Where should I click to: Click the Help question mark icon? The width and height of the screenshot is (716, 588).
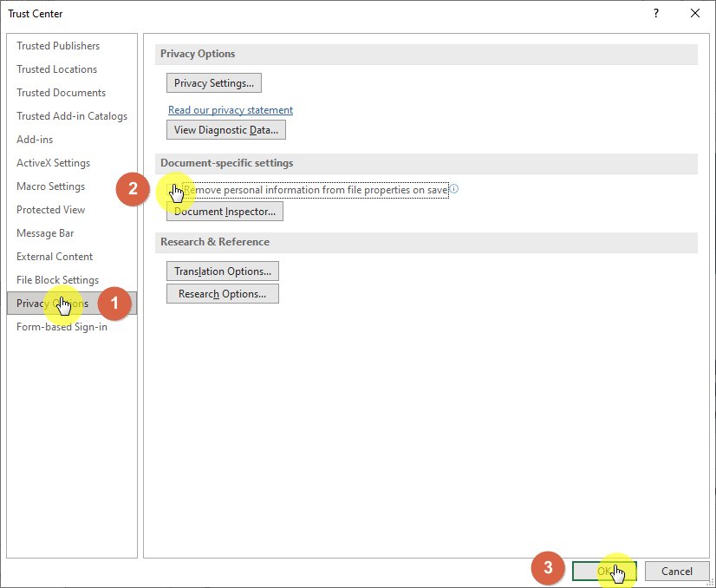(x=656, y=13)
